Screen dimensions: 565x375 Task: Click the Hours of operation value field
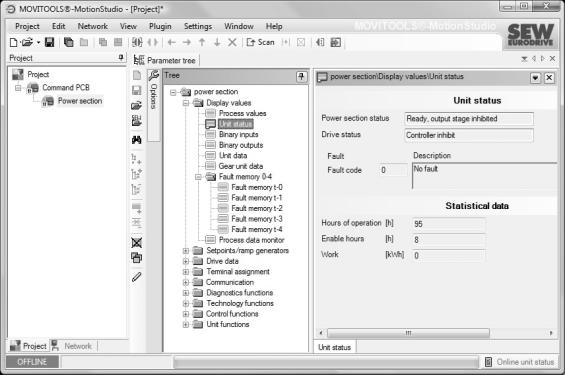pos(449,224)
